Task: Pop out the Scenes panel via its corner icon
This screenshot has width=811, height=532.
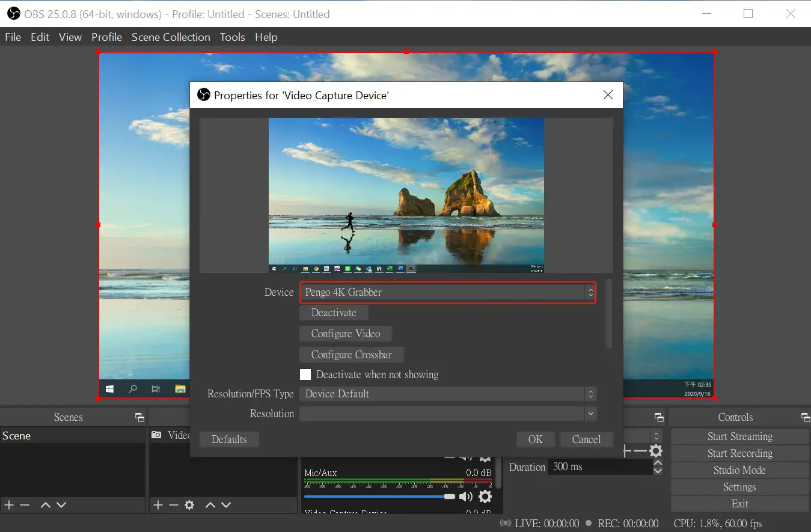Action: 139,417
